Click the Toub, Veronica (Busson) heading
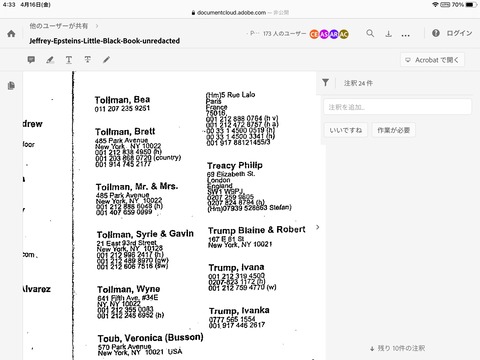The height and width of the screenshot is (360, 480). click(x=151, y=338)
